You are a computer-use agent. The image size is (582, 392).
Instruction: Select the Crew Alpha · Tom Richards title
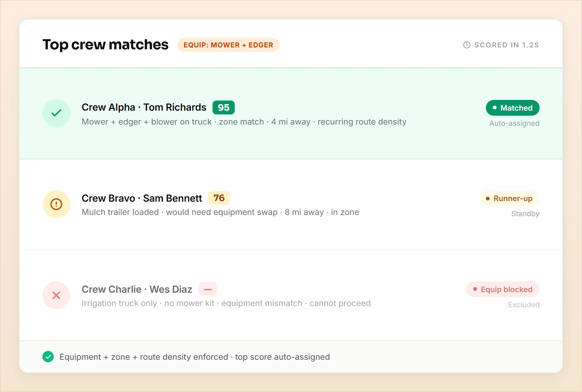[x=144, y=107]
